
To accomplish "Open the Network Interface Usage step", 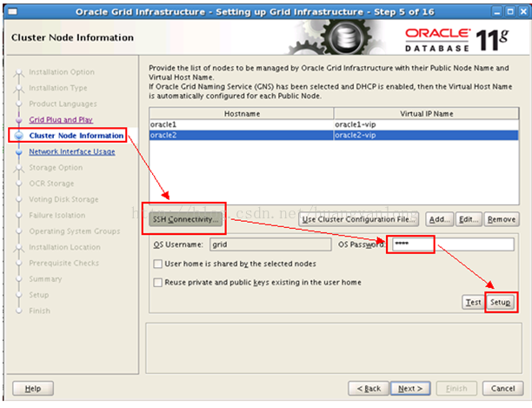I will [72, 151].
